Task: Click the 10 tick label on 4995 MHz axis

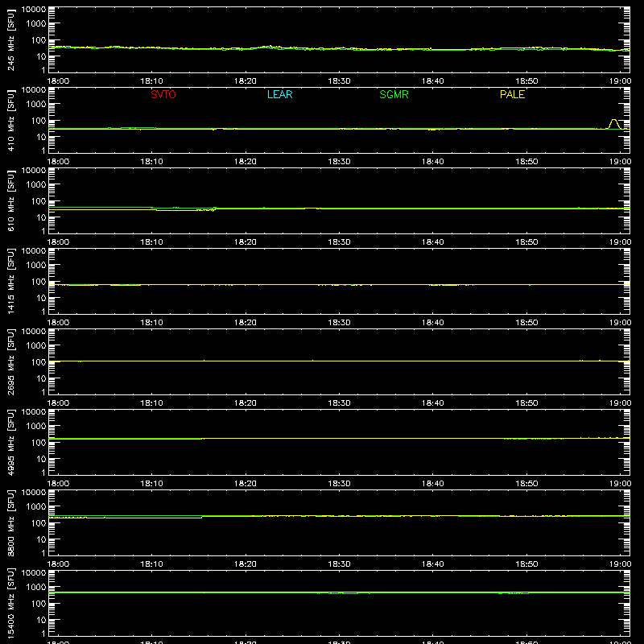Action: click(x=41, y=459)
